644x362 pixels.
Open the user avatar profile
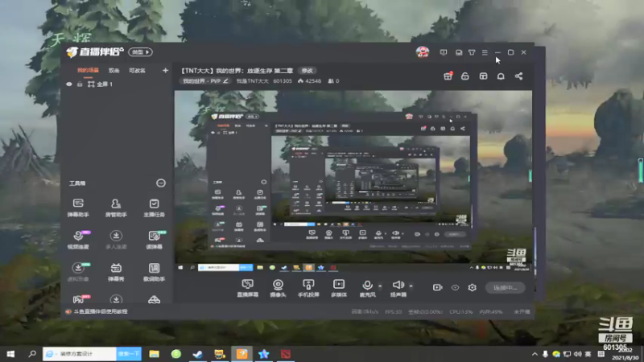pyautogui.click(x=422, y=52)
